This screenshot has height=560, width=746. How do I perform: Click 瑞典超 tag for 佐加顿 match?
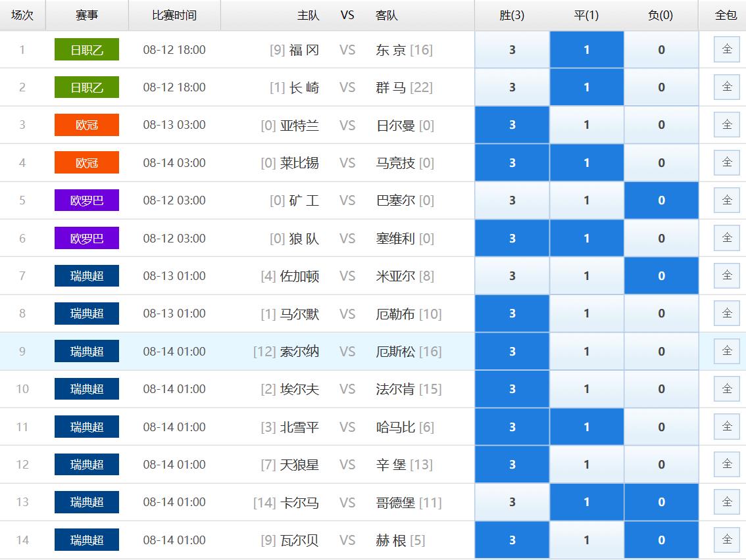[87, 275]
